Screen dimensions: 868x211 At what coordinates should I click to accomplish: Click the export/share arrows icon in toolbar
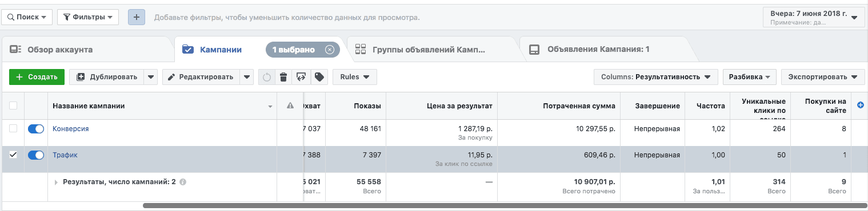[301, 77]
